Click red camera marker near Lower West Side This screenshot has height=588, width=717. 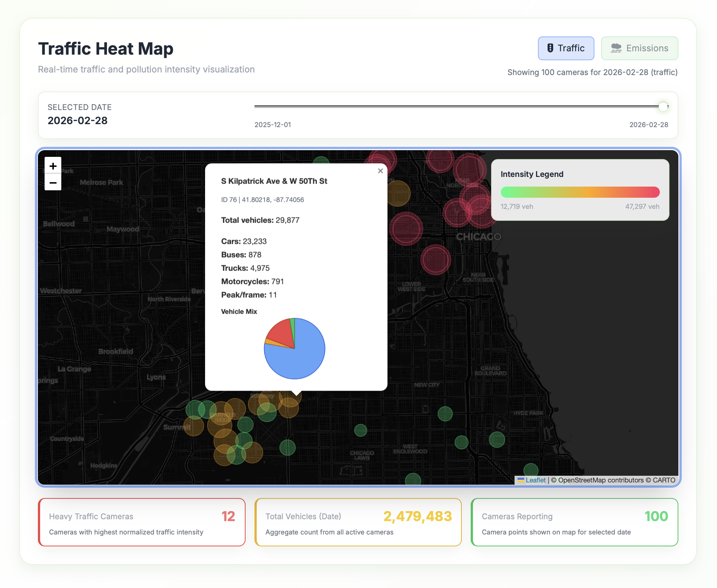[435, 260]
